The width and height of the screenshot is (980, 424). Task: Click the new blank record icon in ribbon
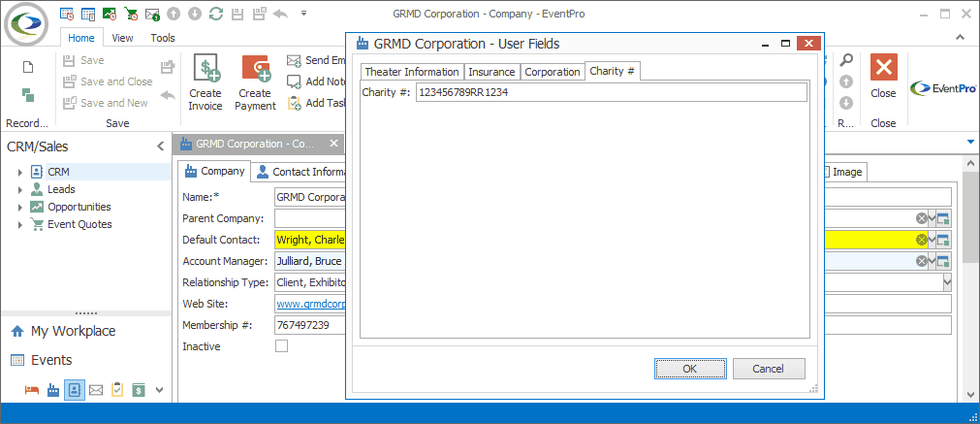point(27,67)
